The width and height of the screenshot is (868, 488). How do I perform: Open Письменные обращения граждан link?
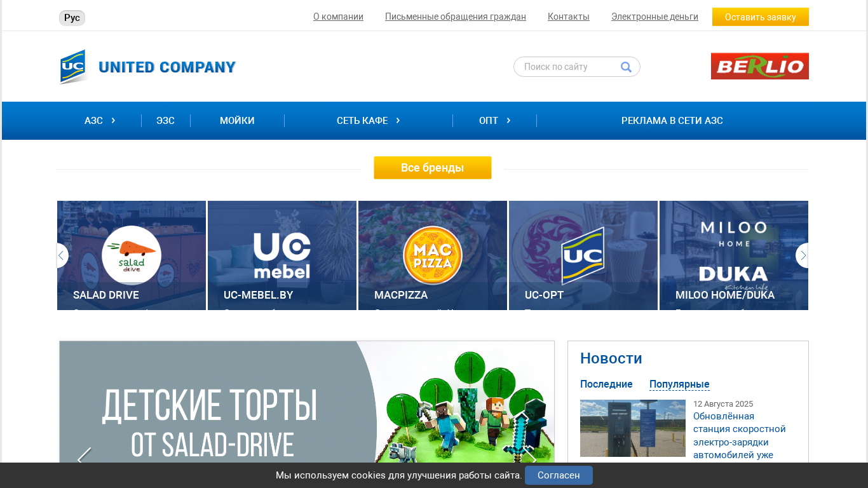[456, 17]
